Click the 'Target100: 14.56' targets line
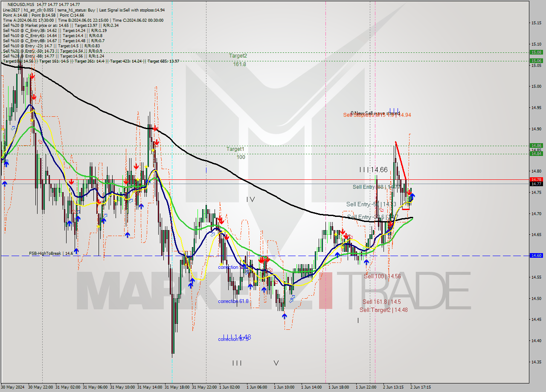 coord(91,61)
